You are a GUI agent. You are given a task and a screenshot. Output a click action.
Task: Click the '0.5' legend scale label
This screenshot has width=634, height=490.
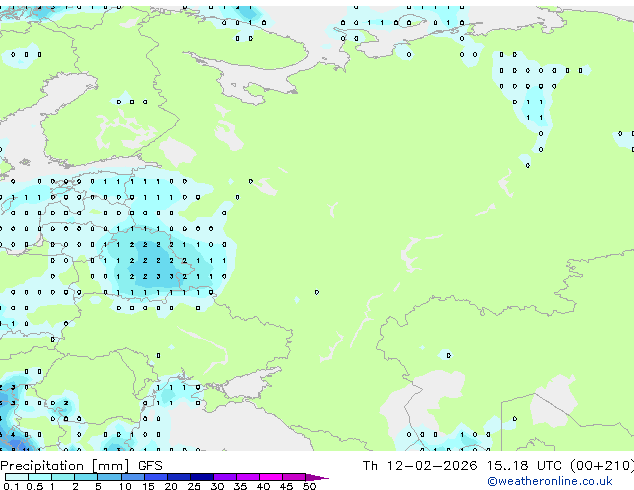click(34, 486)
